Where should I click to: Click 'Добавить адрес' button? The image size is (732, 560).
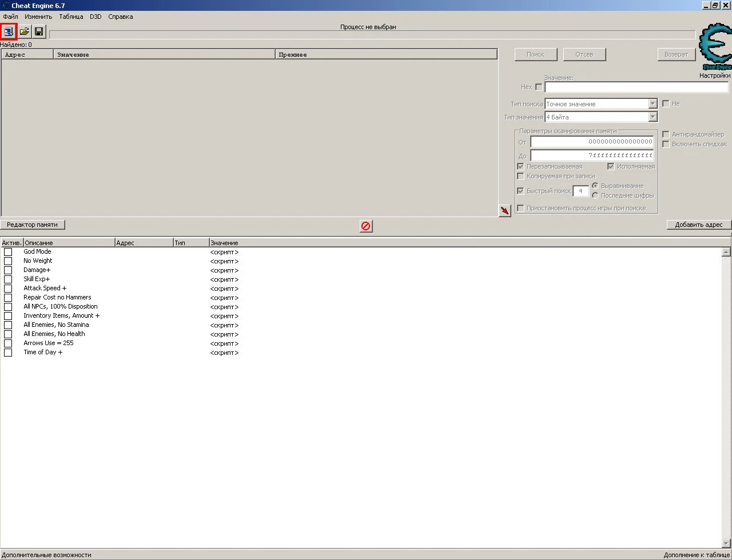(699, 225)
